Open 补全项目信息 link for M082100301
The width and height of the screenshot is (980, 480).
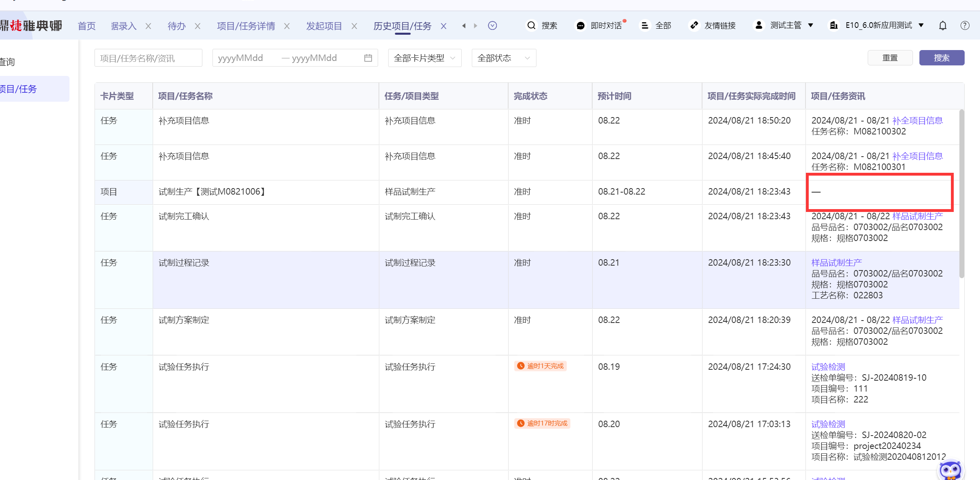(917, 156)
